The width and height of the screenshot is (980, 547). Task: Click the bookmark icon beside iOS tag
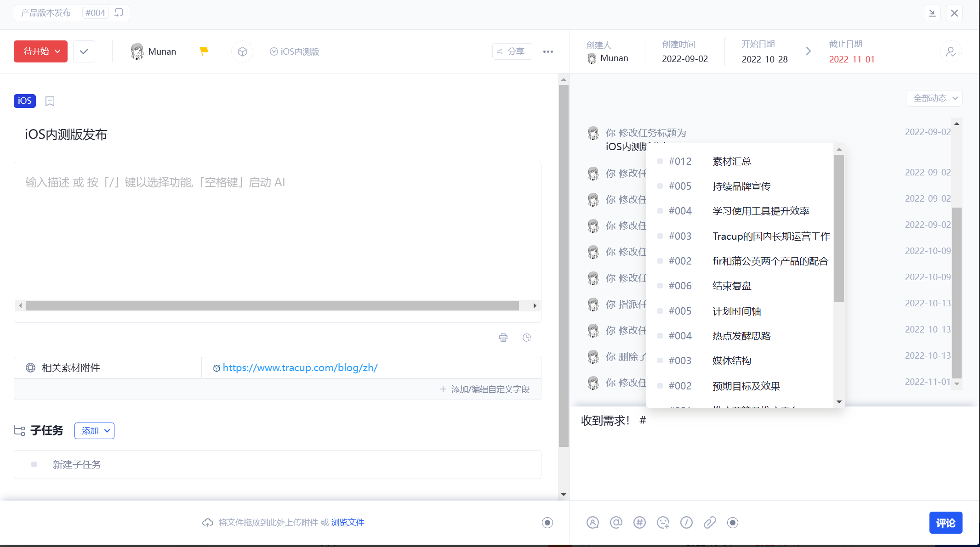50,101
